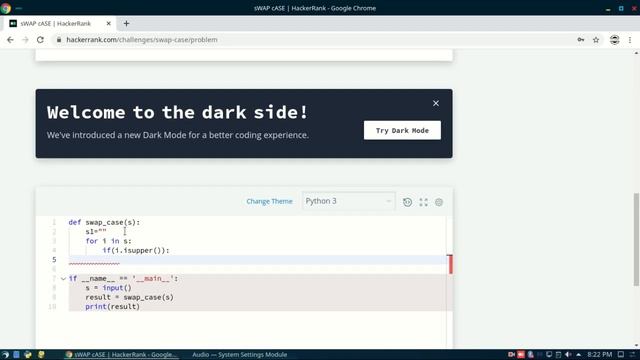Click the 'print(result)' code line
Viewport: 640px width, 360px height.
click(x=112, y=307)
